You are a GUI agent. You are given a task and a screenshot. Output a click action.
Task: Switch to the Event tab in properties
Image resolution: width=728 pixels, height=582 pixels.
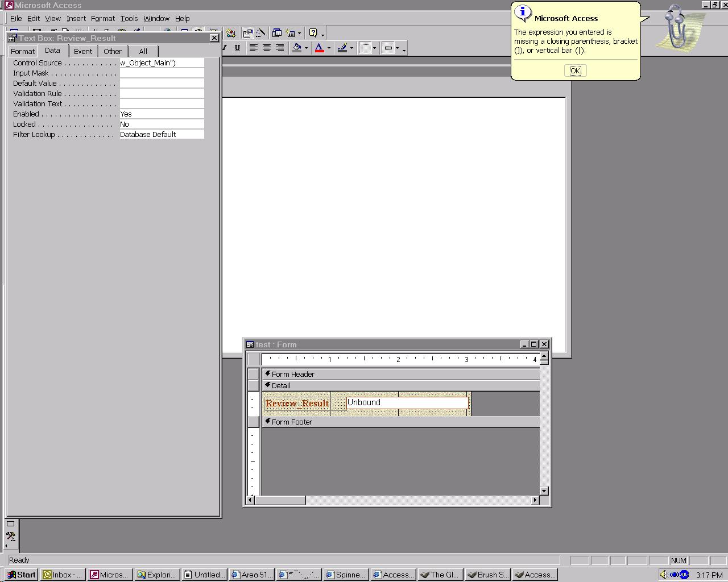click(83, 51)
